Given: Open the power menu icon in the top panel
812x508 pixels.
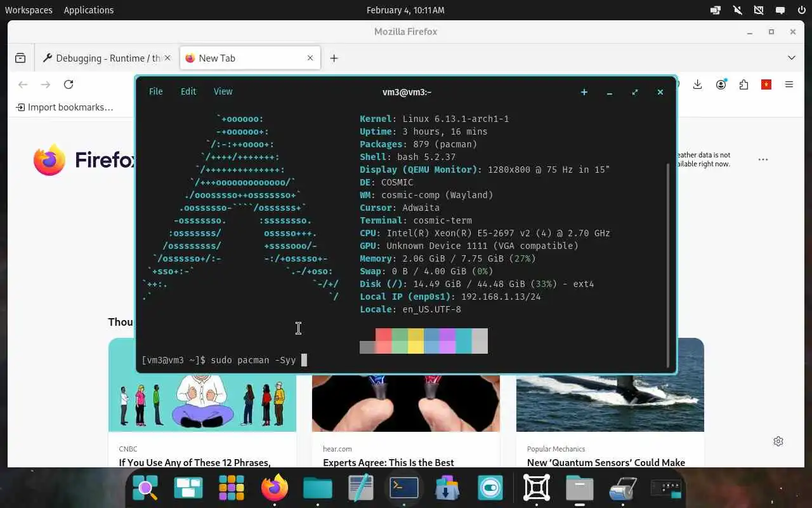Looking at the screenshot, I should (802, 10).
